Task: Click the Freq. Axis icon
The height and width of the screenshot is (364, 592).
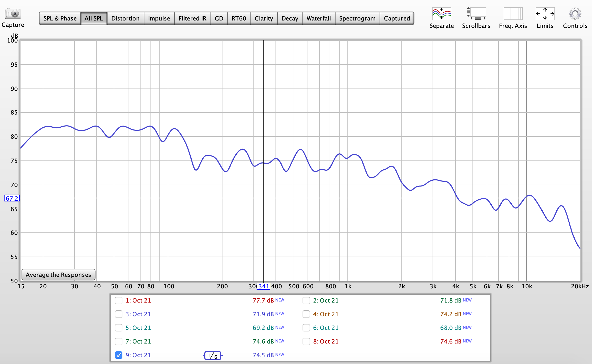Action: (513, 14)
